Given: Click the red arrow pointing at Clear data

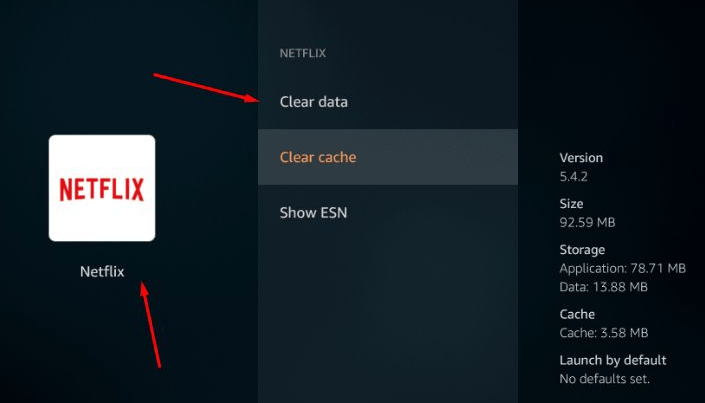Looking at the screenshot, I should coord(206,88).
